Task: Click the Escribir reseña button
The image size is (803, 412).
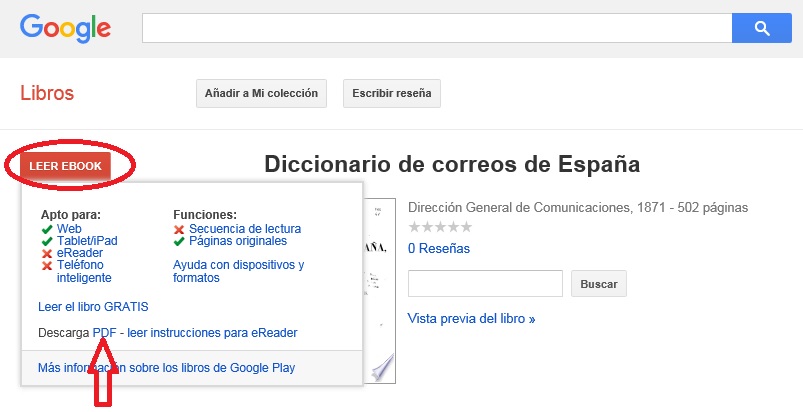Action: point(391,94)
